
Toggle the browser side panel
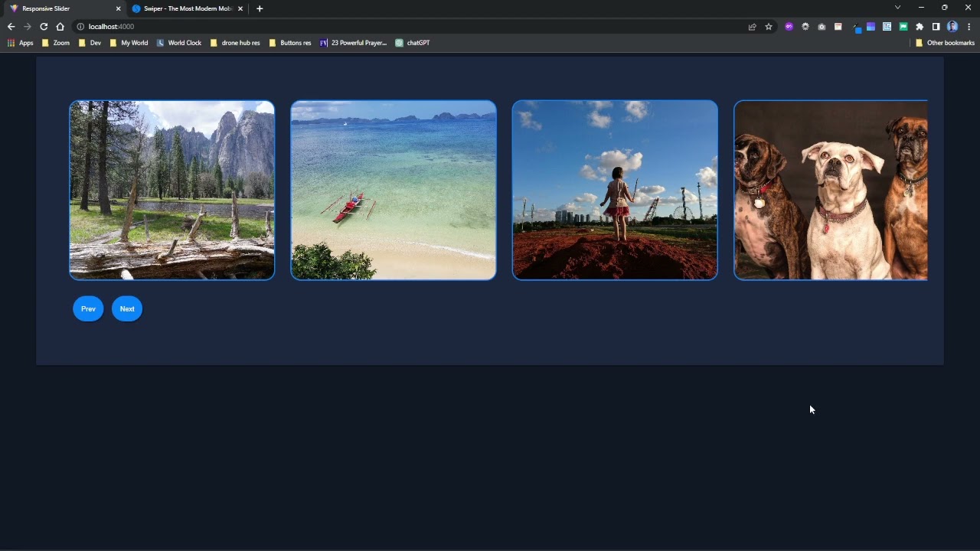point(936,27)
